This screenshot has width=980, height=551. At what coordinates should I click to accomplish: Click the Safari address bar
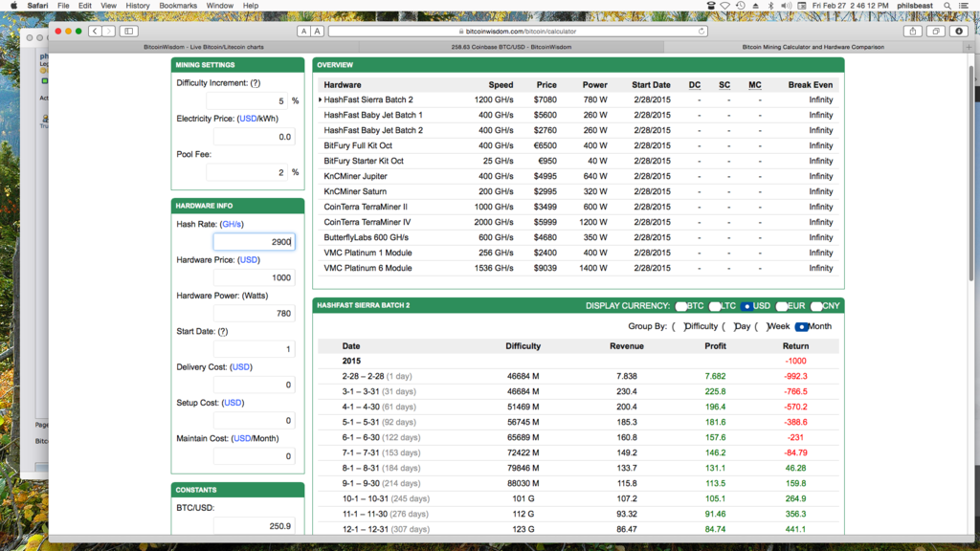pos(518,31)
